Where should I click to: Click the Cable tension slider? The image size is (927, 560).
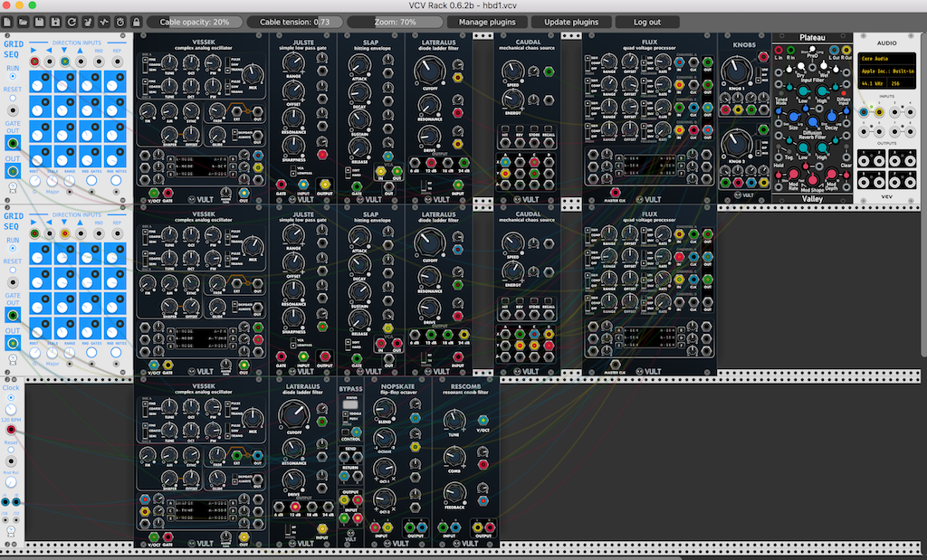(x=295, y=23)
